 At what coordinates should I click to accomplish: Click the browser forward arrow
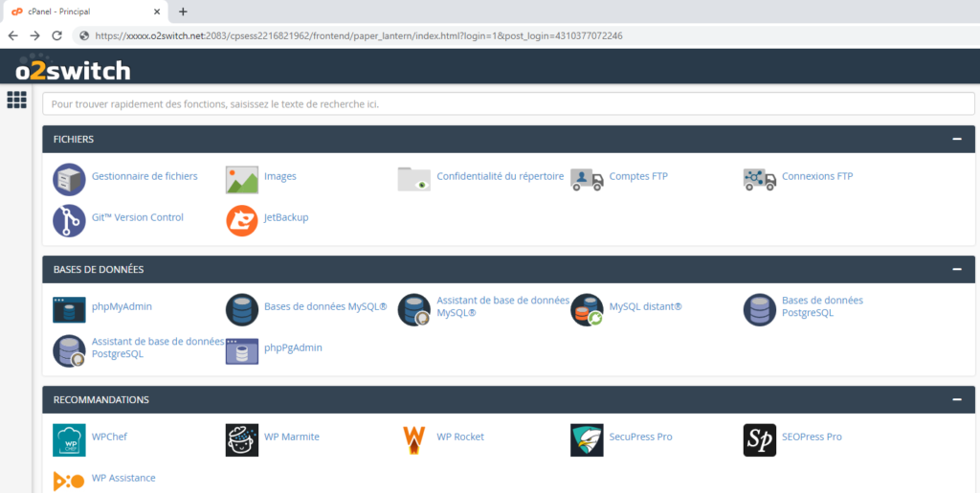pyautogui.click(x=35, y=35)
